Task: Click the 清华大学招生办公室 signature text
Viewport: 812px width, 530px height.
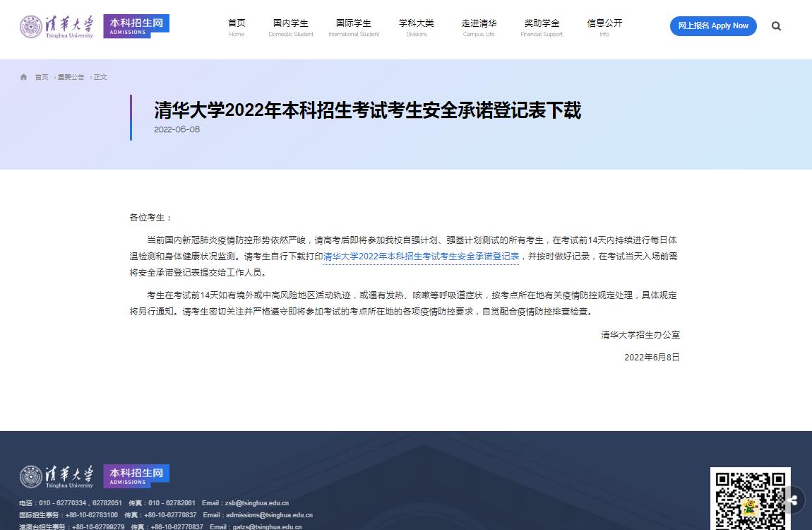Action: tap(640, 335)
